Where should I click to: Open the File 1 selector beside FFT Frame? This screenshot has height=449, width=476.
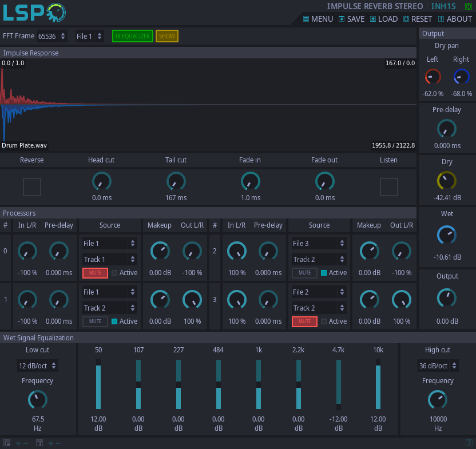(90, 36)
